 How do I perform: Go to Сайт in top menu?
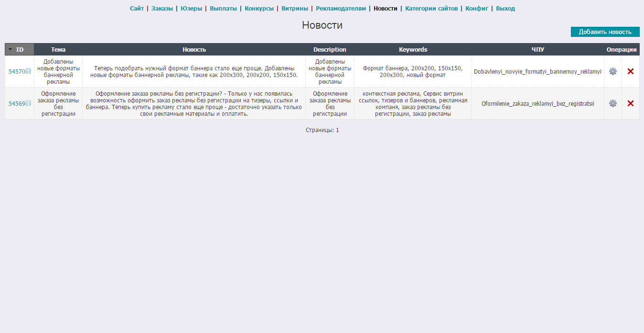pyautogui.click(x=137, y=9)
